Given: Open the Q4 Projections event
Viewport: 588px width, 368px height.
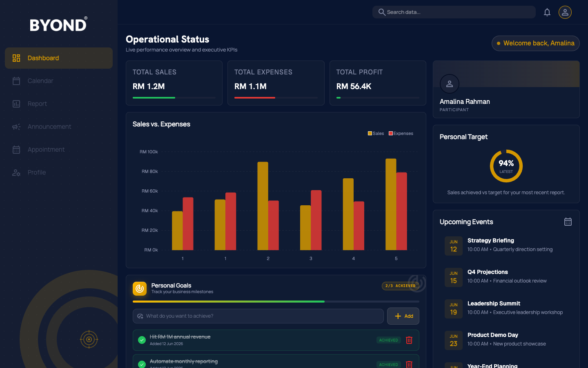Looking at the screenshot, I should (x=506, y=276).
